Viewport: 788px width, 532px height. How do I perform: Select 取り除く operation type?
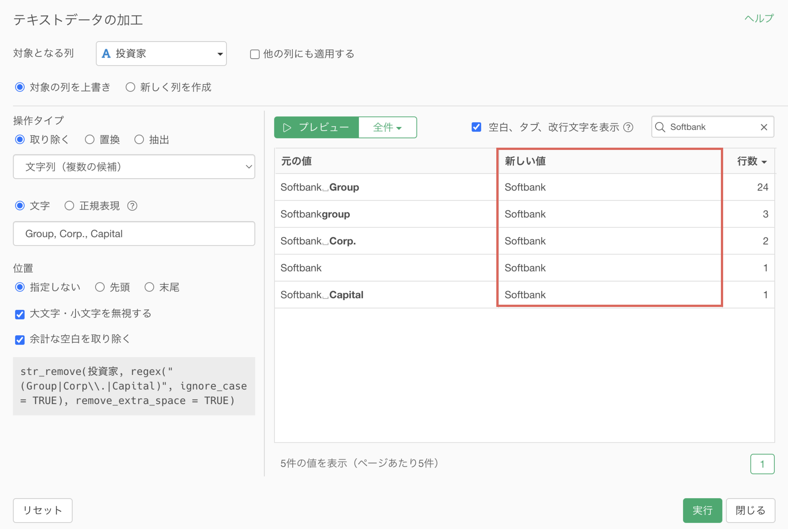(x=20, y=140)
